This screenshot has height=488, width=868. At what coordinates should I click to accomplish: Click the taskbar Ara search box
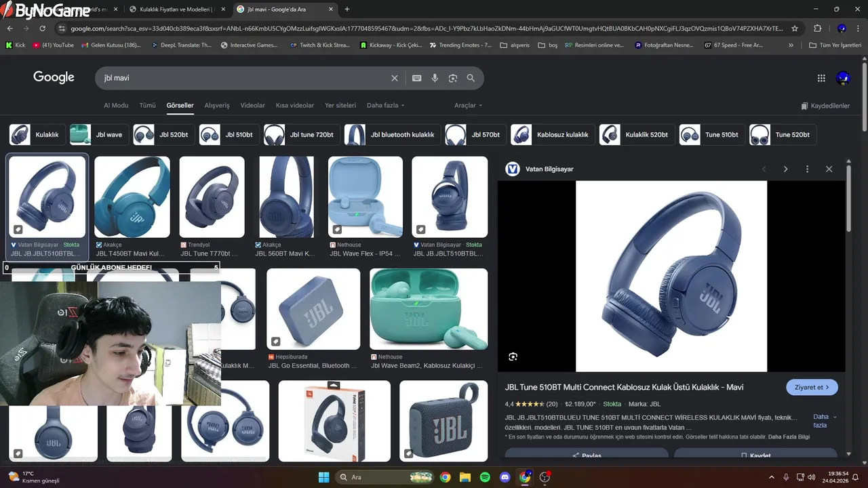[x=385, y=477]
